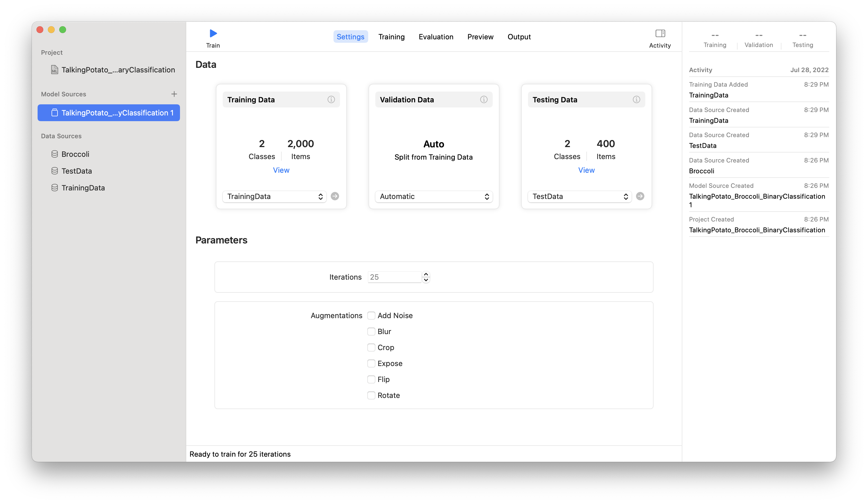The image size is (868, 504).
Task: Switch to the Output tab
Action: click(519, 37)
